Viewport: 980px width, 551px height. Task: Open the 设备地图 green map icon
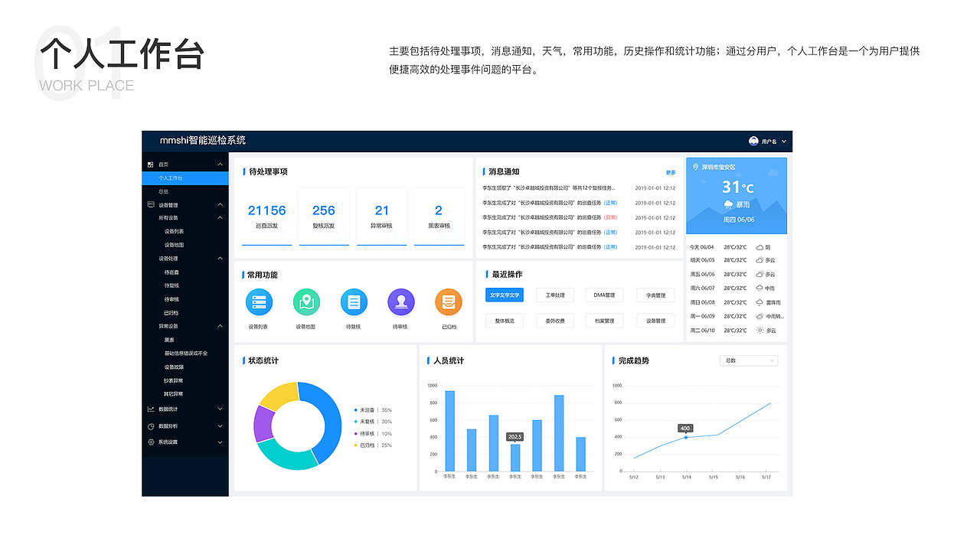tap(306, 302)
